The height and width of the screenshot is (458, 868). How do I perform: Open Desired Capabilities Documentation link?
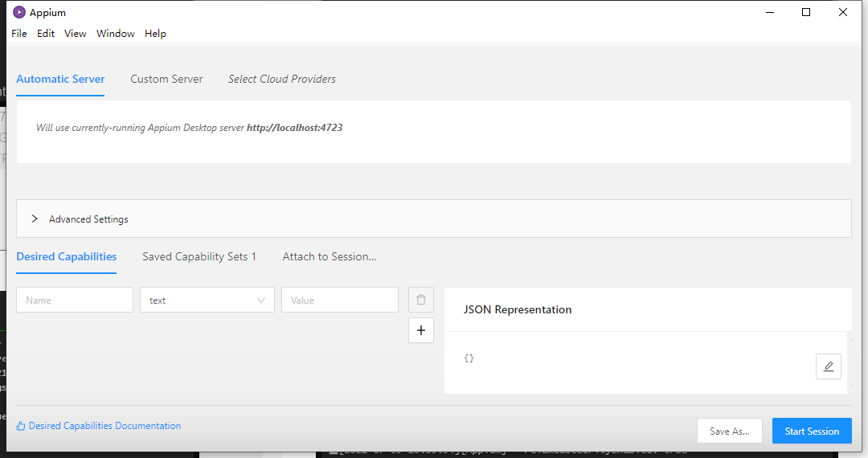[x=104, y=426]
